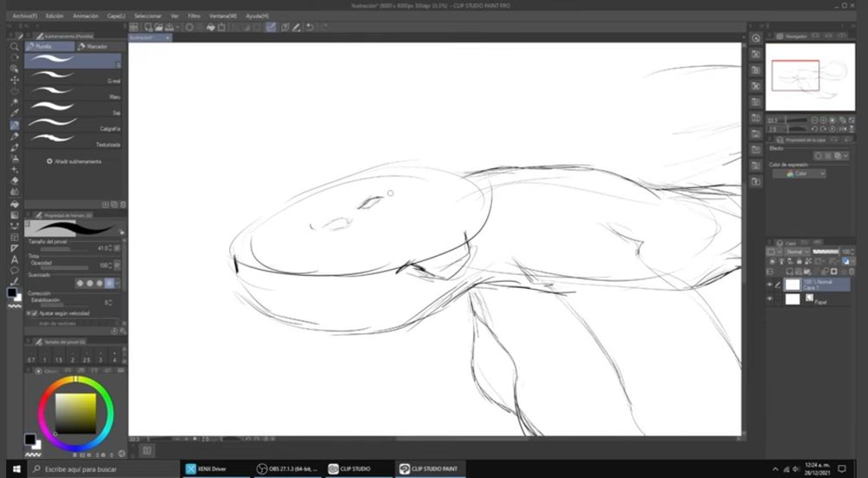Viewport: 868px width, 478px height.
Task: Click the lock layer icon in Layers panel
Action: (799, 262)
